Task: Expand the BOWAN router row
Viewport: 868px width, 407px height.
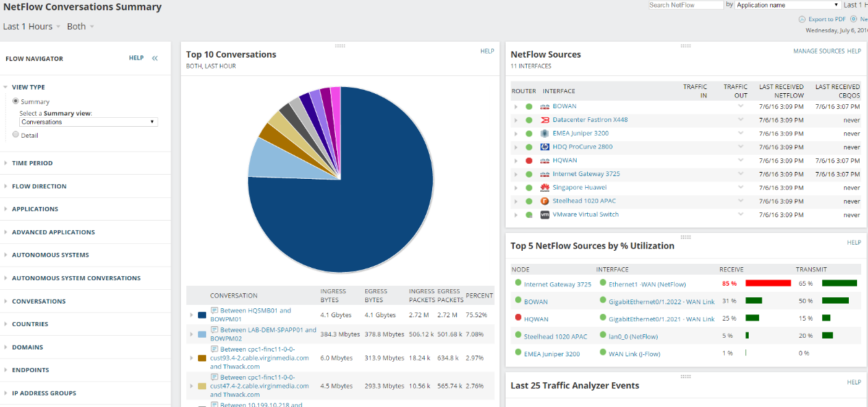Action: [516, 106]
